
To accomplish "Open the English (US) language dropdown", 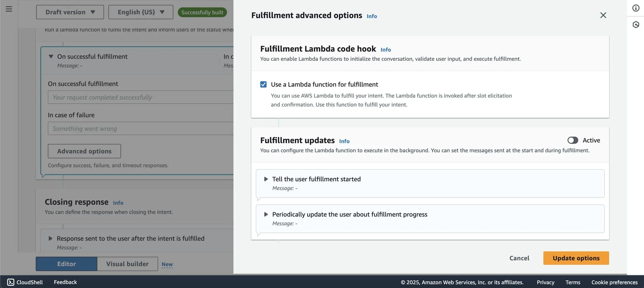I will point(141,12).
